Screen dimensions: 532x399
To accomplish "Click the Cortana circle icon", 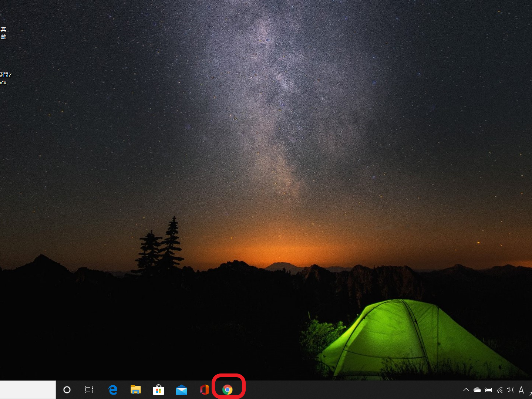I will coord(67,390).
